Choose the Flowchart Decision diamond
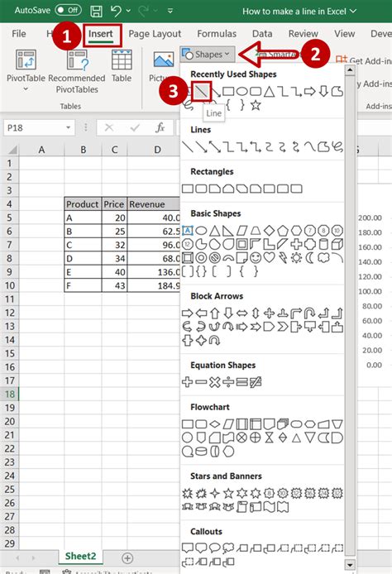The height and width of the screenshot is (574, 392). [x=215, y=424]
